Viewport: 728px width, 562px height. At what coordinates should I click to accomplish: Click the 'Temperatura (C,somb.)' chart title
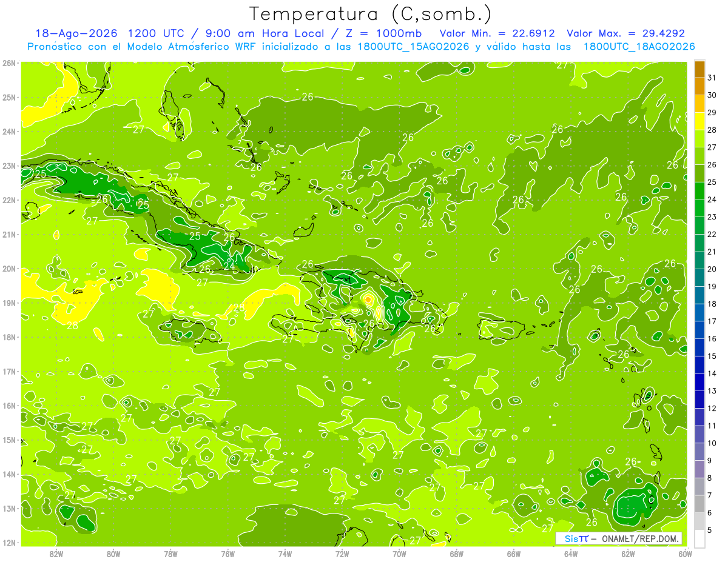click(371, 14)
